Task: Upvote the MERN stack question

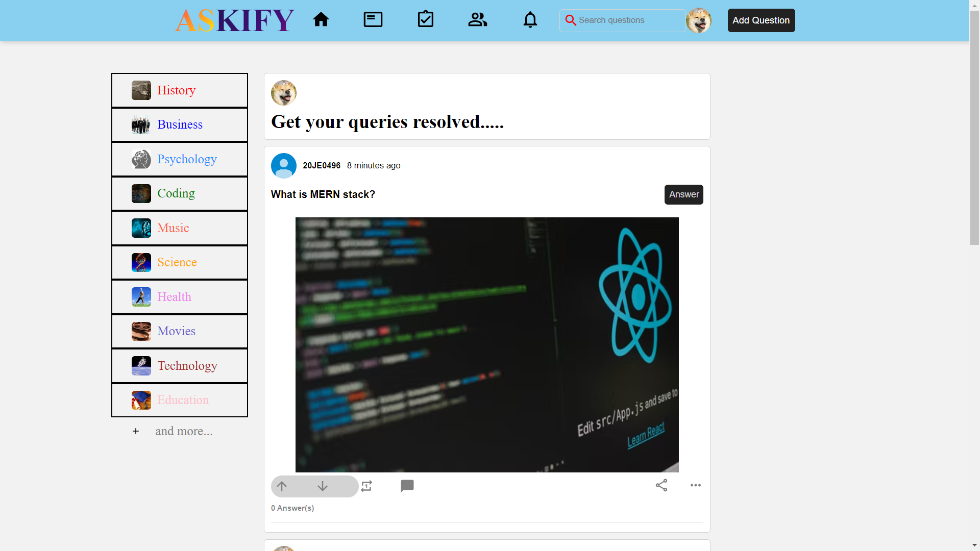Action: [x=281, y=486]
